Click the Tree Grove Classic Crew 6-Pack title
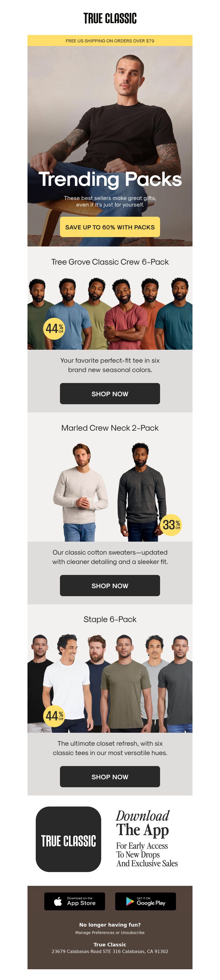This screenshot has width=220, height=980. click(x=110, y=262)
